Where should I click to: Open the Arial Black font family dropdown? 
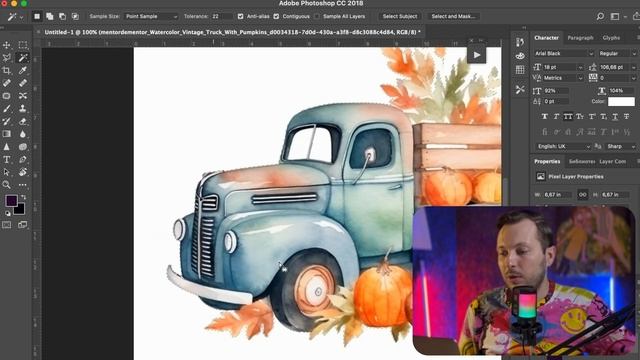tap(564, 53)
